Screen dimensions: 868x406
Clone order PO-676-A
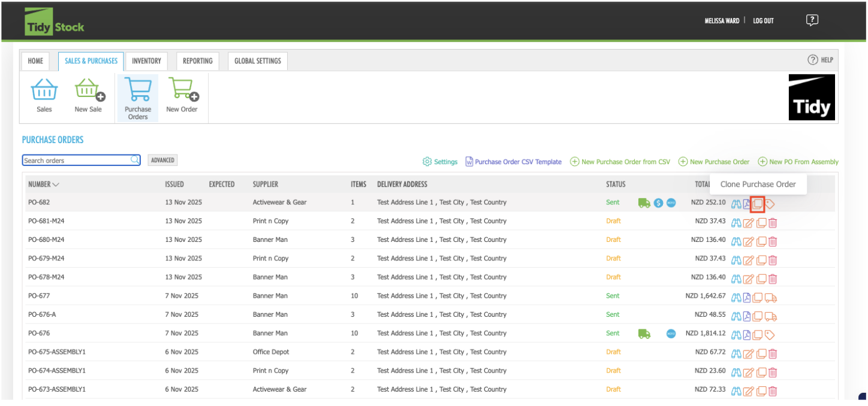[x=758, y=317]
